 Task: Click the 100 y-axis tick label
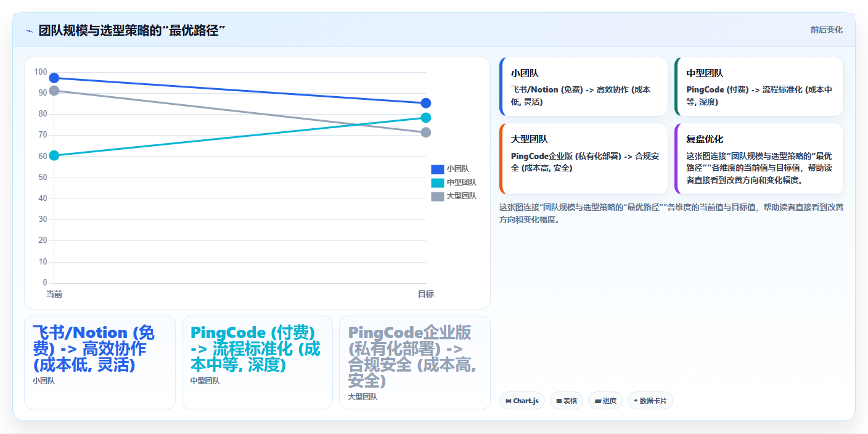pos(41,72)
